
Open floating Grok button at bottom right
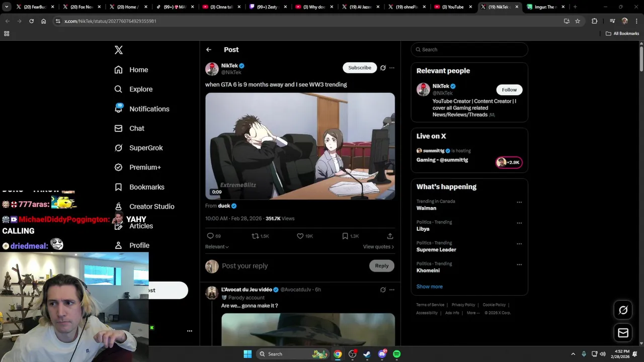coord(623,310)
